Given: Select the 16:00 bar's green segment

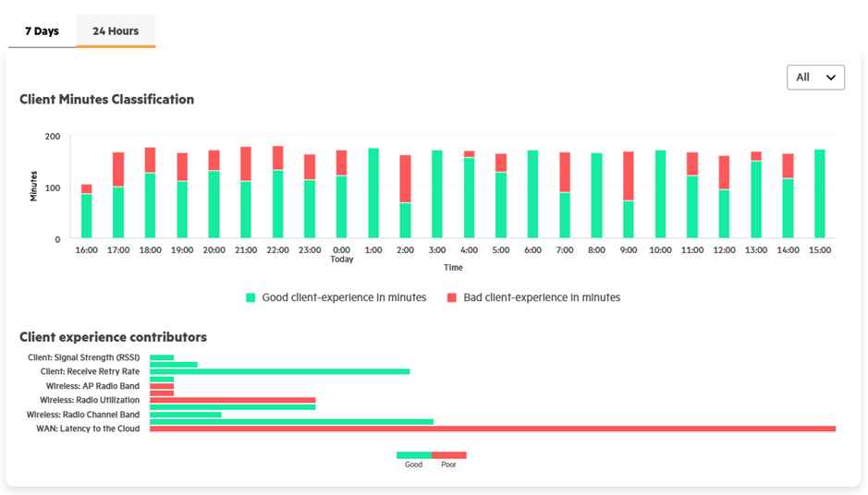Looking at the screenshot, I should [x=86, y=216].
